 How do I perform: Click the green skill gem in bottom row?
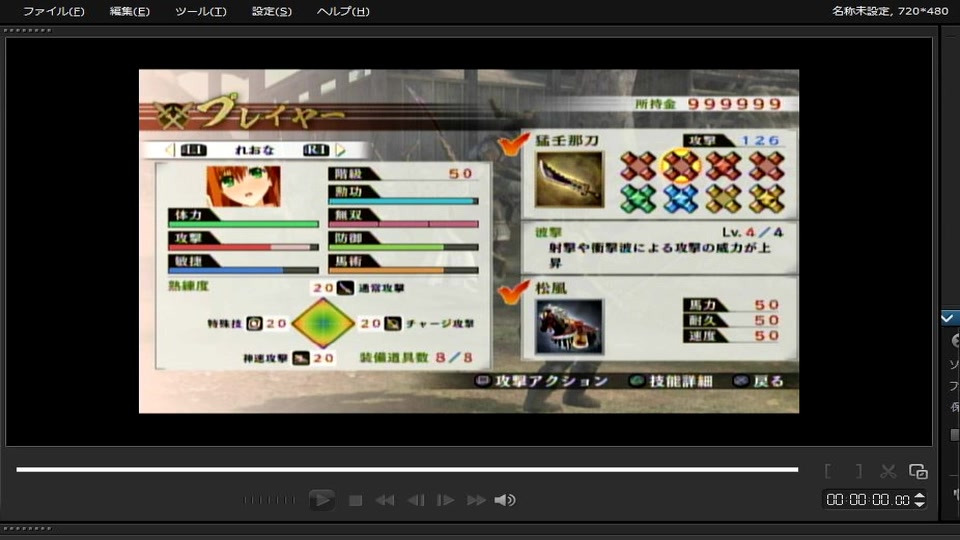point(638,199)
